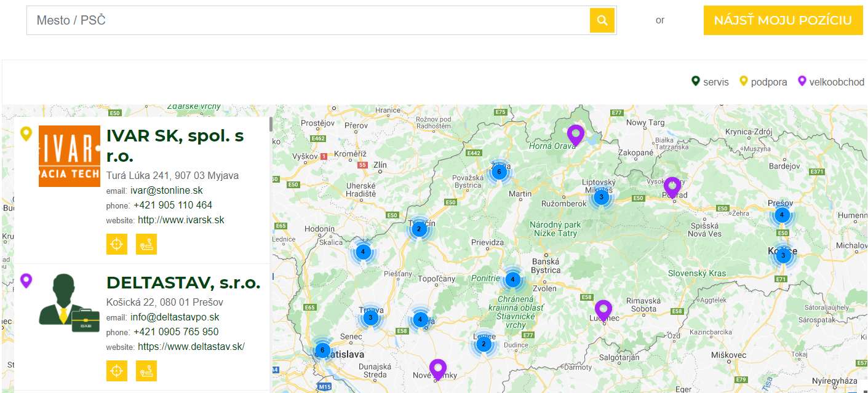This screenshot has width=868, height=393.
Task: Open the DELTASTAV, s.r.o. title
Action: tap(183, 283)
